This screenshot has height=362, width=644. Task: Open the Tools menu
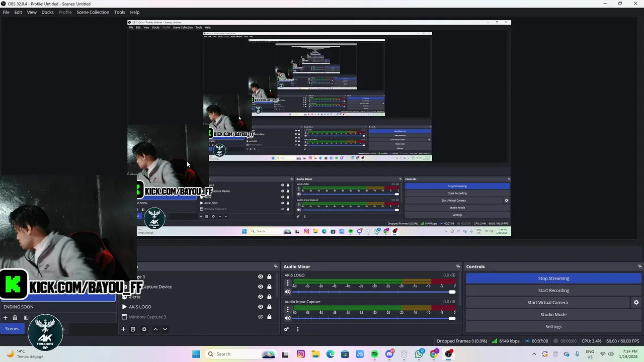120,12
